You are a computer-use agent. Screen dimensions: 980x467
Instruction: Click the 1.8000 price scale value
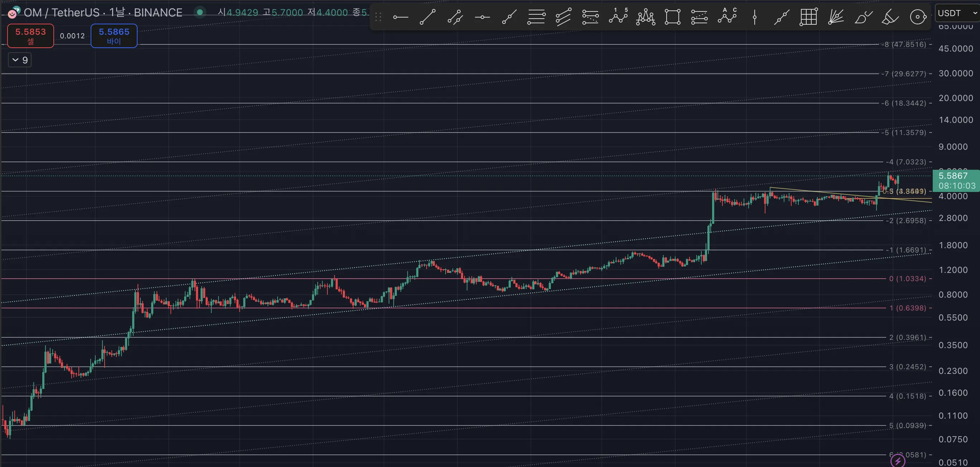tap(953, 245)
